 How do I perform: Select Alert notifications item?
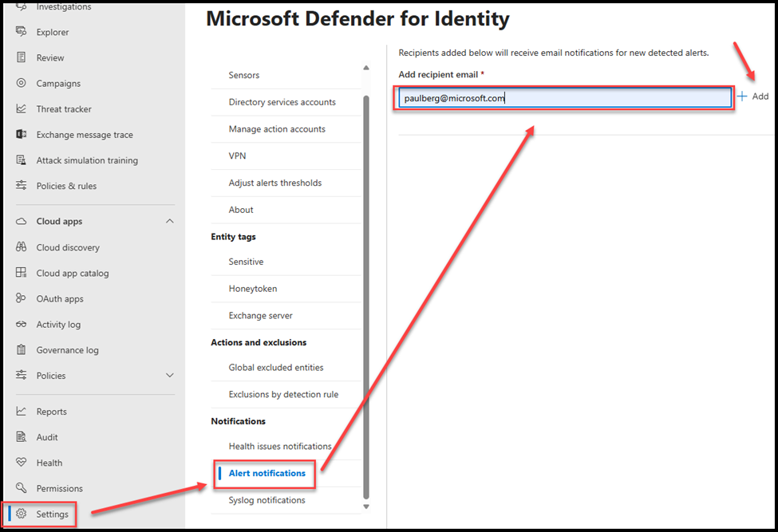(267, 473)
